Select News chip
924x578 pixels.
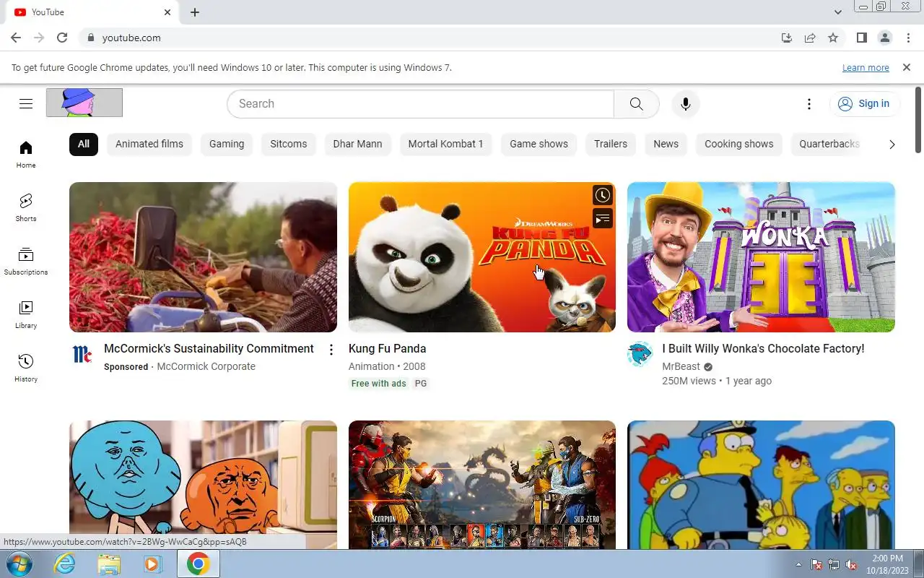pyautogui.click(x=666, y=144)
